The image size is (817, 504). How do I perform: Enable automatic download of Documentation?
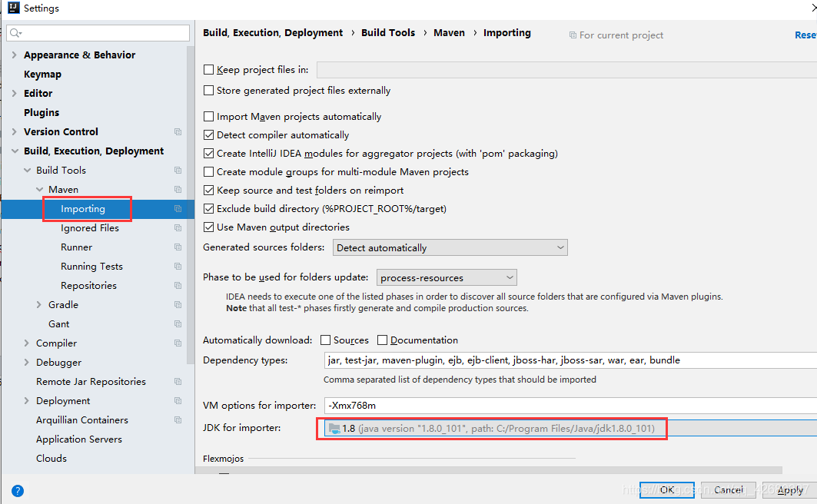(382, 340)
